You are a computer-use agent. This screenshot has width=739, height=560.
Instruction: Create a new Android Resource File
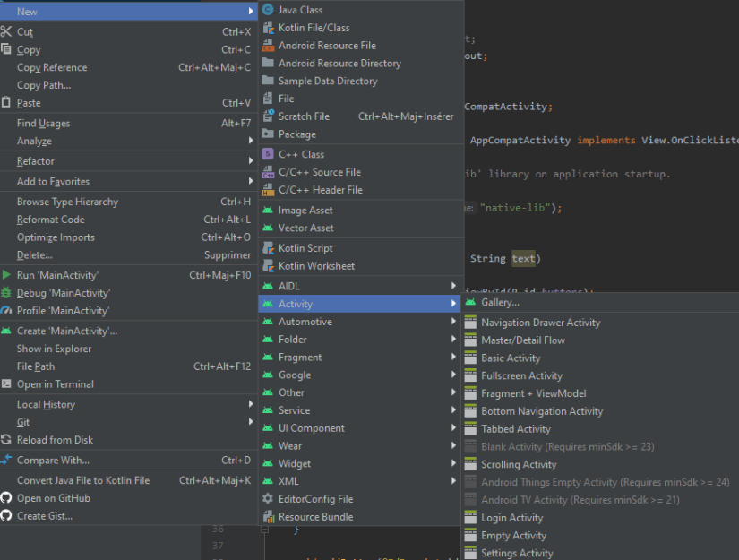[x=322, y=45]
